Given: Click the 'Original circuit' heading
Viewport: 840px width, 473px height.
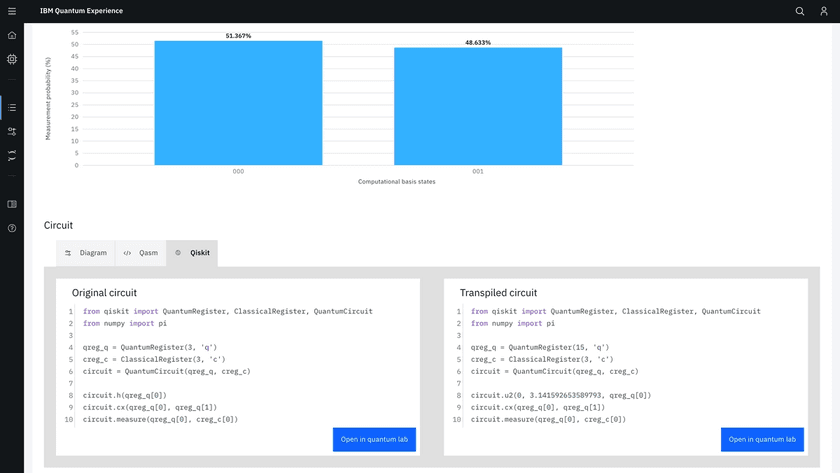Looking at the screenshot, I should tap(104, 293).
